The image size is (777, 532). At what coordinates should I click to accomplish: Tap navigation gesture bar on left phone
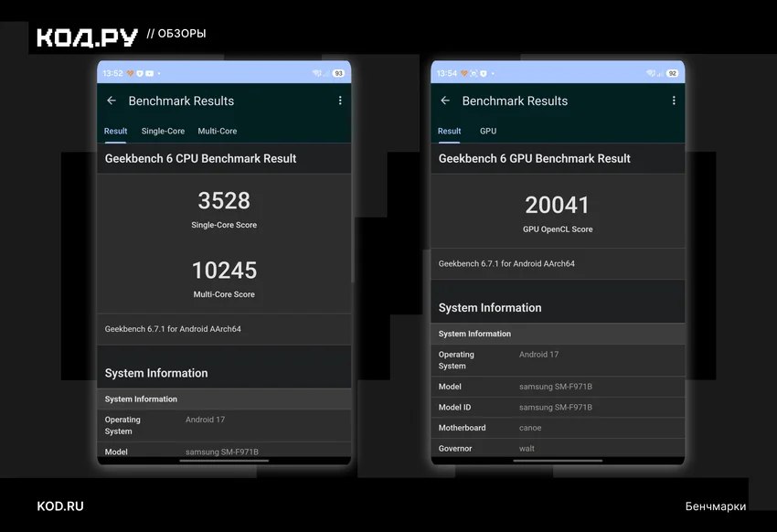(224, 461)
